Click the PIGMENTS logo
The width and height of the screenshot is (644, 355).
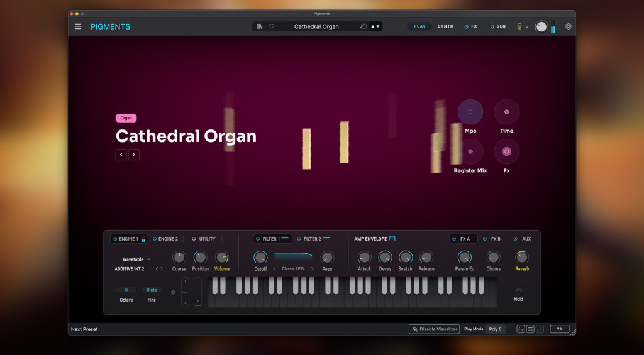(x=111, y=26)
